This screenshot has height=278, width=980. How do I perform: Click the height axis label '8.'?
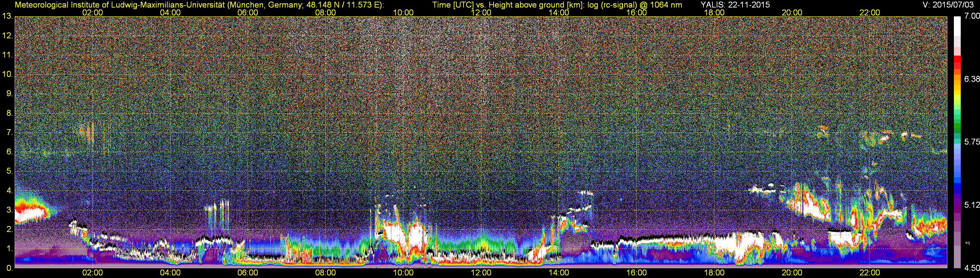coord(9,113)
